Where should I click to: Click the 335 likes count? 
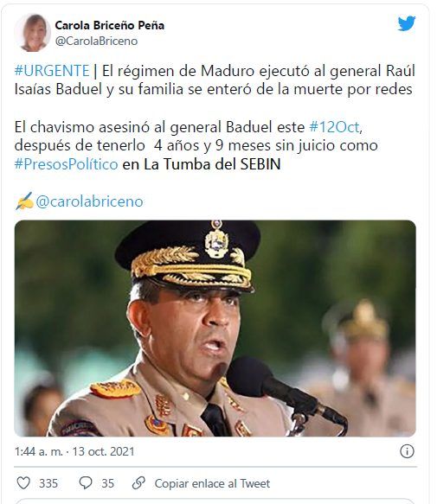point(48,483)
